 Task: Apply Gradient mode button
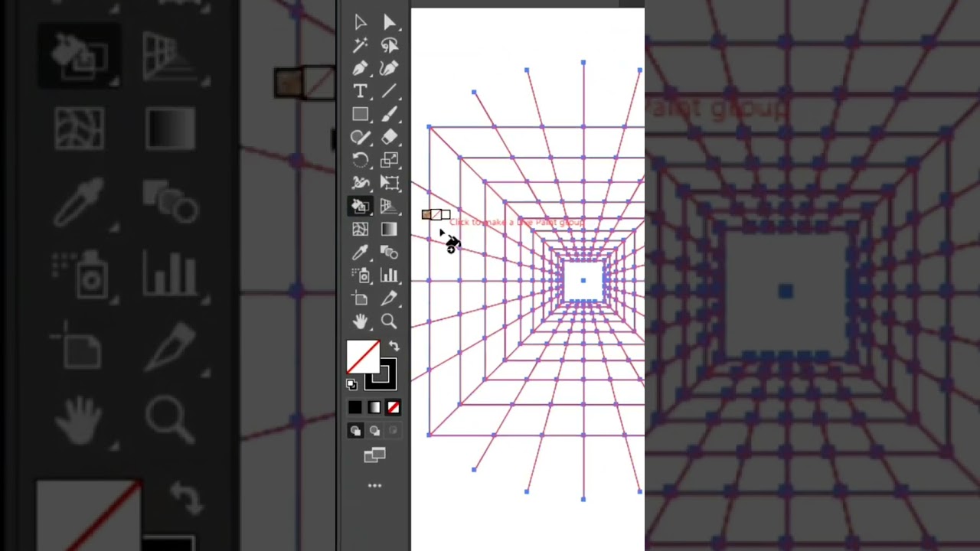[x=374, y=408]
